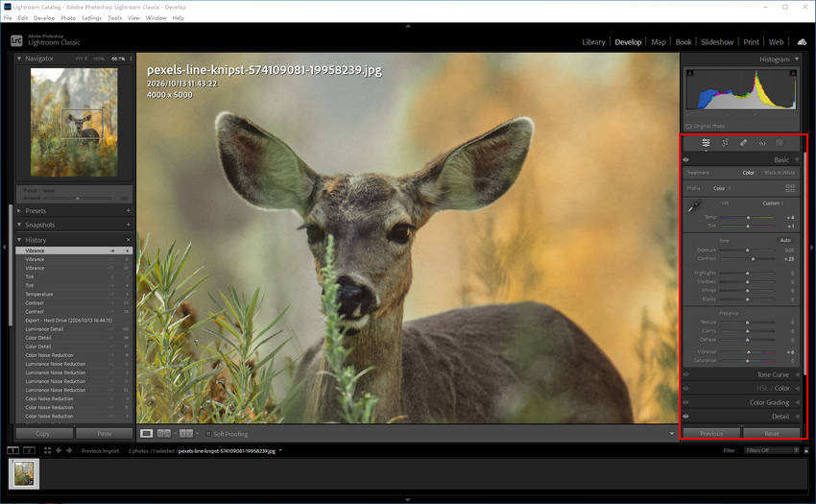Add a new preset with plus icon

128,211
